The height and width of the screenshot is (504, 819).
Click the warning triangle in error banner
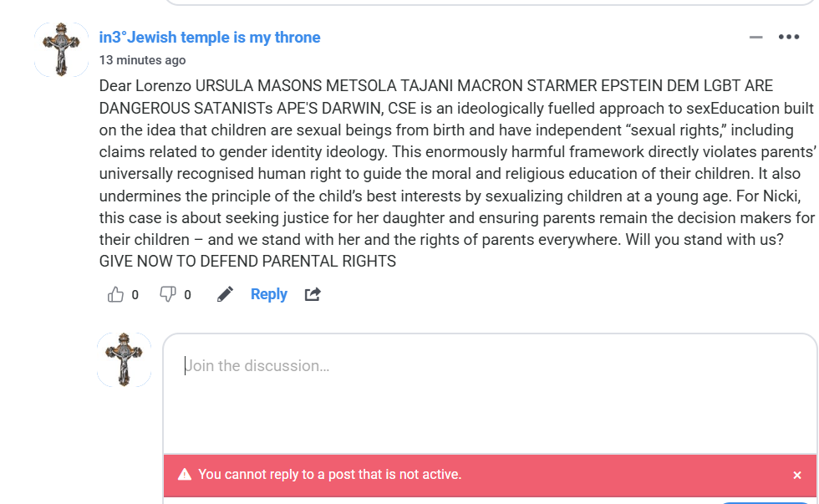pos(185,475)
